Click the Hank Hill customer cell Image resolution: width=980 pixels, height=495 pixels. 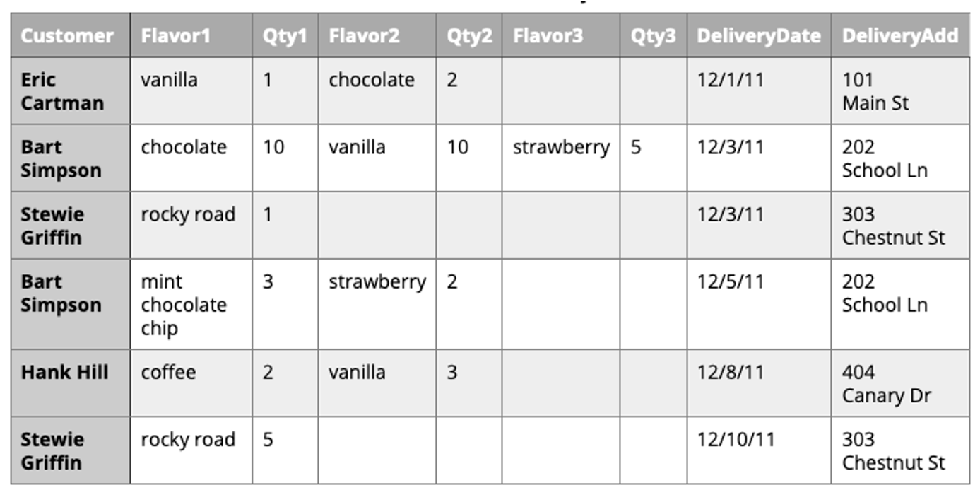point(65,373)
